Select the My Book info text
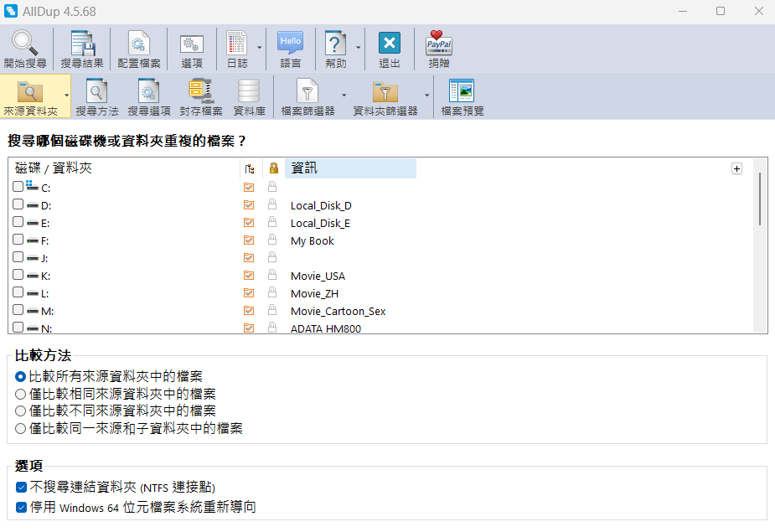 pos(312,240)
